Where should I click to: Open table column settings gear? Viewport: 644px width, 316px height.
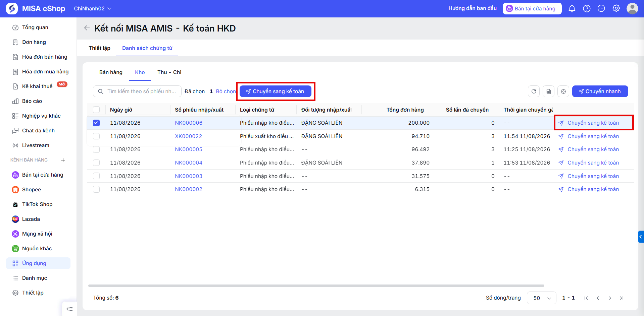[563, 91]
